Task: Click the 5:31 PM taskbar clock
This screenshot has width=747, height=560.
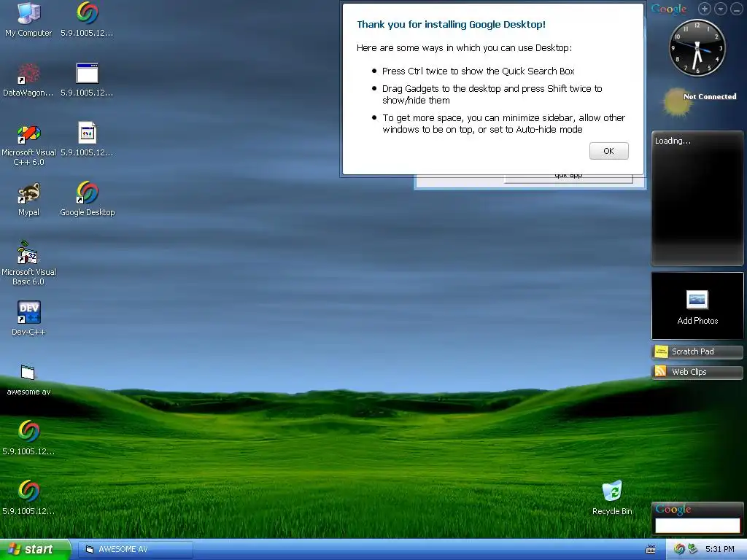Action: [719, 550]
